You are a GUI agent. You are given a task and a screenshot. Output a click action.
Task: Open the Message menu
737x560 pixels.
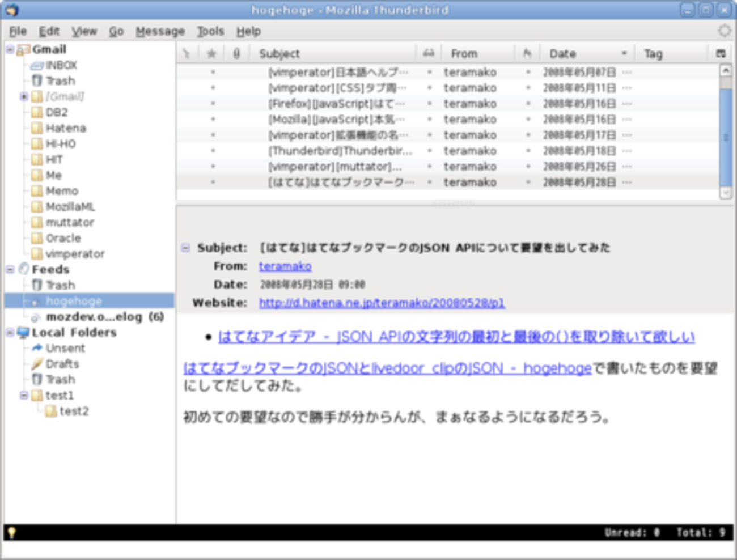(160, 31)
